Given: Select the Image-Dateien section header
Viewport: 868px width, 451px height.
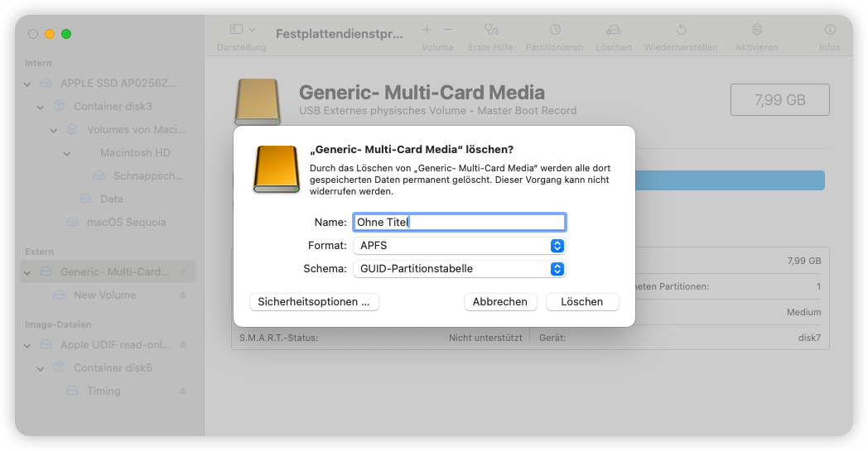Looking at the screenshot, I should tap(58, 325).
